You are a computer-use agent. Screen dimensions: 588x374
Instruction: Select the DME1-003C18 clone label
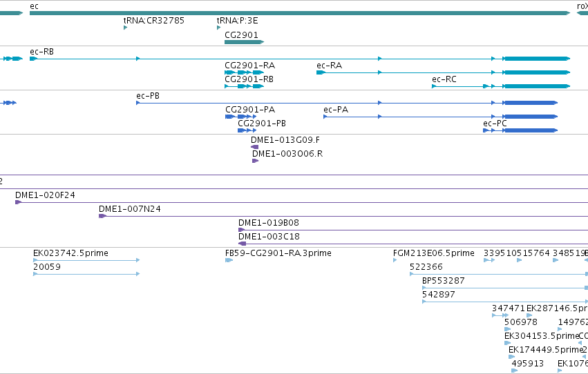(x=269, y=237)
